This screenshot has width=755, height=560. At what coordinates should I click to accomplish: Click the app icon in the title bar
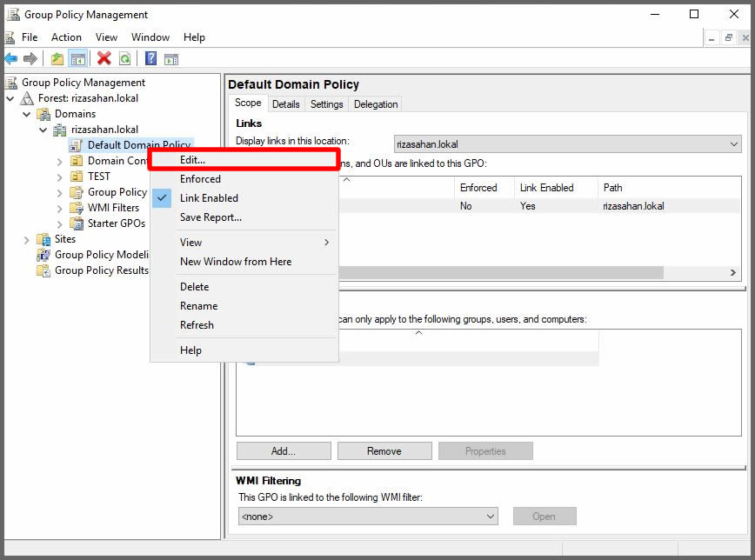(x=13, y=15)
